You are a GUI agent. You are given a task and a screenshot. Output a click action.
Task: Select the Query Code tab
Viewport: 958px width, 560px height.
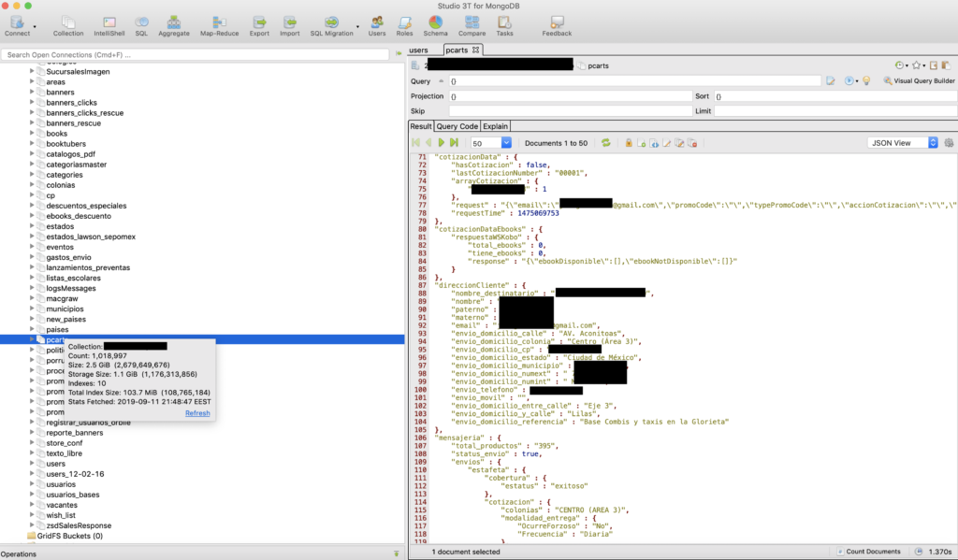[x=457, y=126]
